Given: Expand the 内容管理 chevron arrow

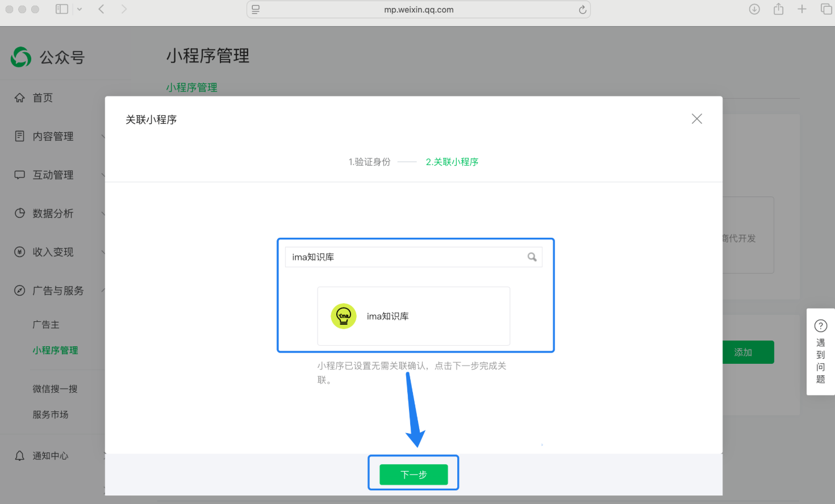Looking at the screenshot, I should pyautogui.click(x=103, y=136).
